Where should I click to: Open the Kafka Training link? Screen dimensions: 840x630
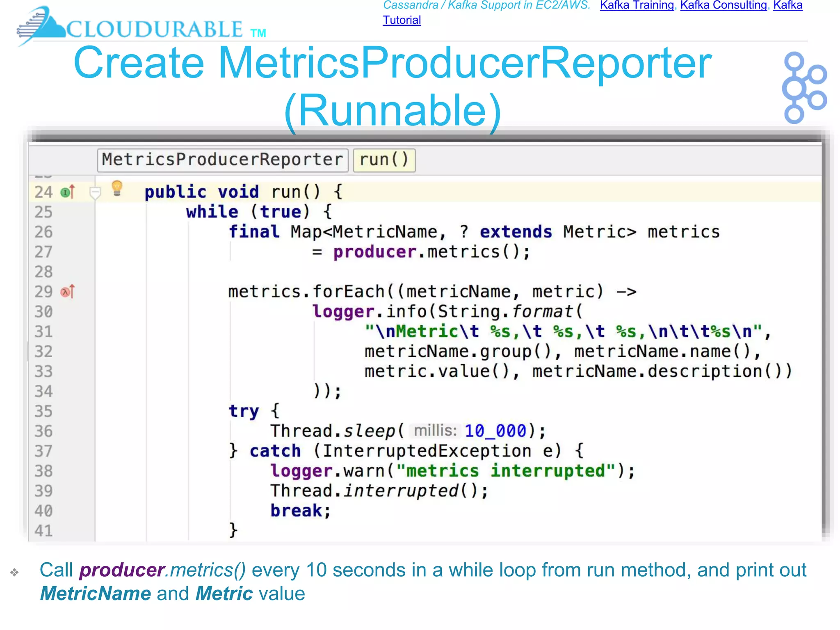pyautogui.click(x=637, y=5)
